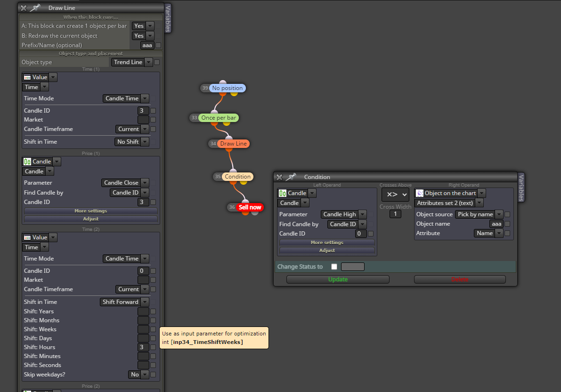
Task: Open the Variables tab on Condition panel
Action: 521,188
